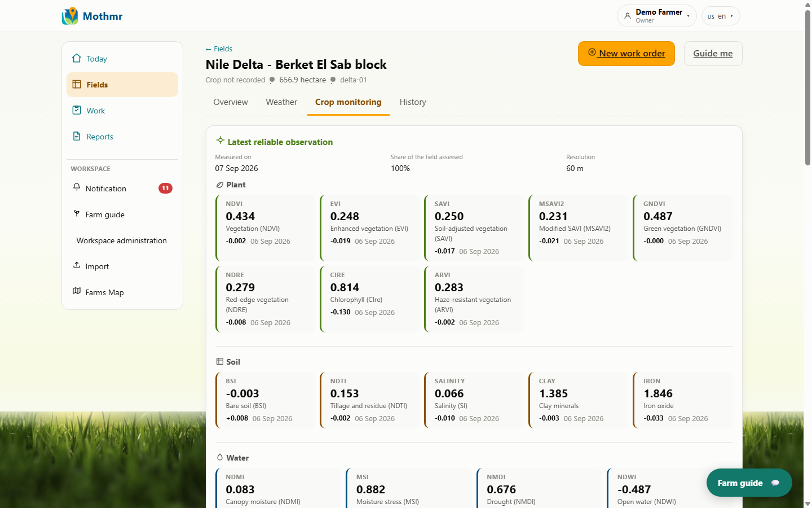Click the NDVI 0.434 card
The image size is (812, 508).
click(x=265, y=228)
